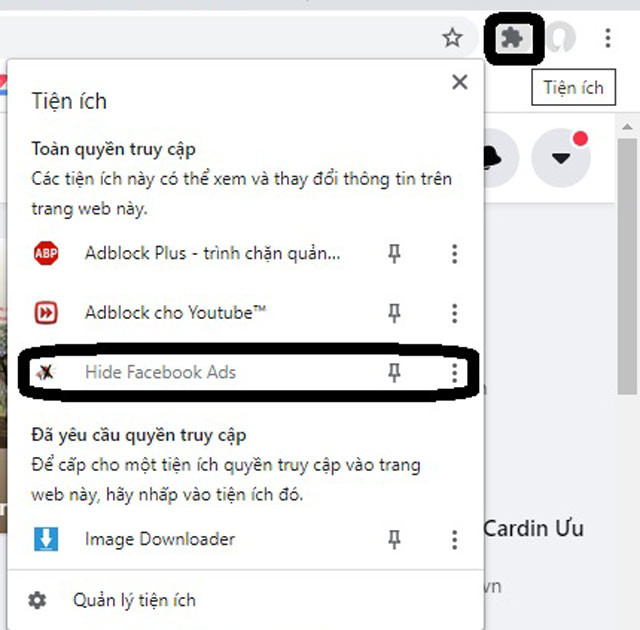Open the Chrome three-dot menu

pos(607,39)
